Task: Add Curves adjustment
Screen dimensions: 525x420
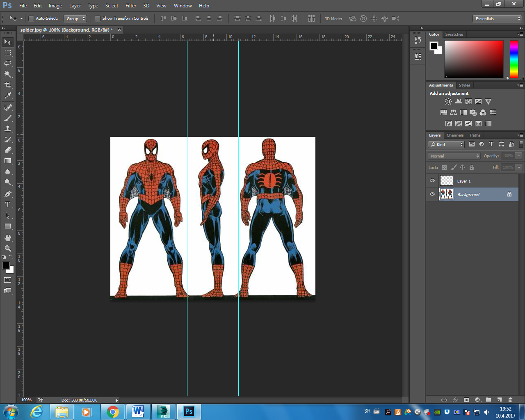Action: click(x=468, y=101)
